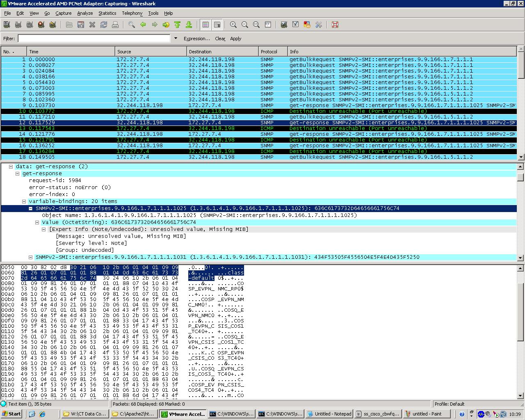Select 'error-status: noError (0)' line
Screen dimensions: 525x420
pyautogui.click(x=70, y=187)
